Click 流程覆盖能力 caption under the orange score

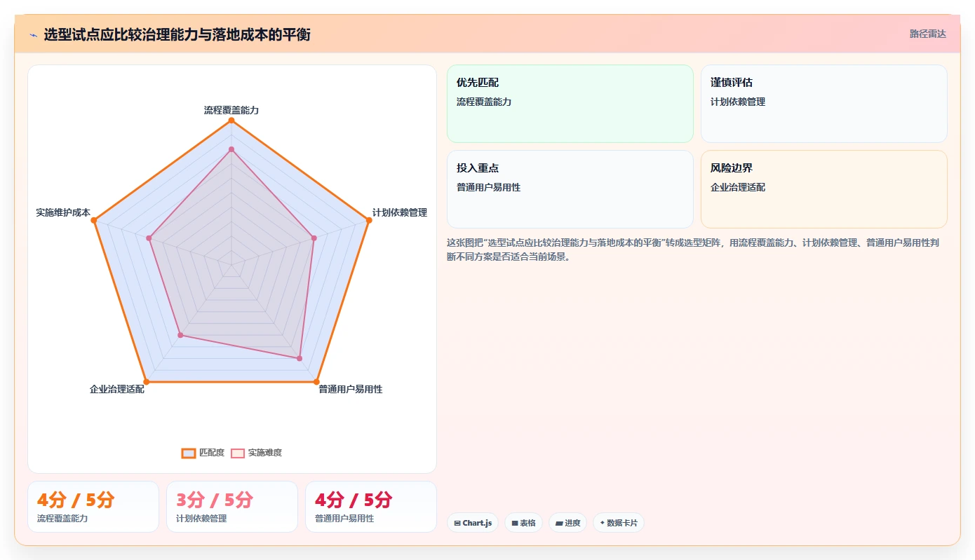point(62,519)
